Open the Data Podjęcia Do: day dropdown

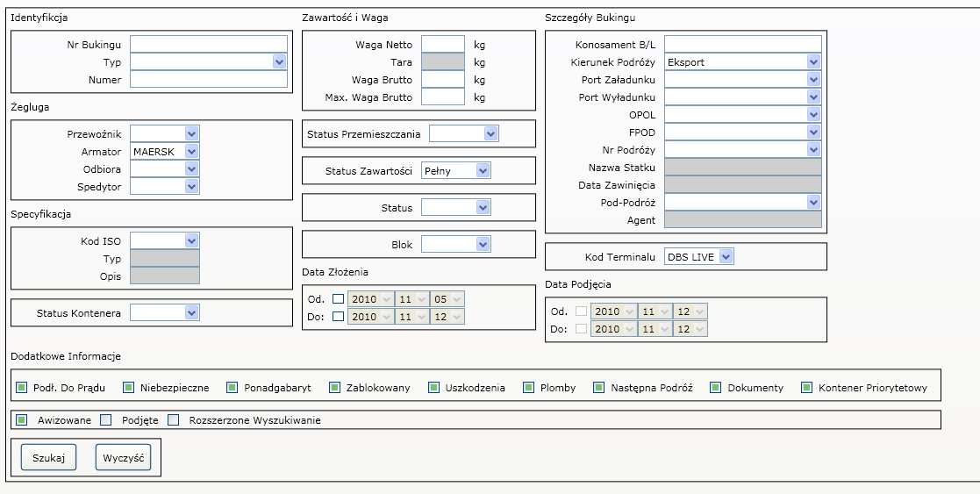(690, 328)
